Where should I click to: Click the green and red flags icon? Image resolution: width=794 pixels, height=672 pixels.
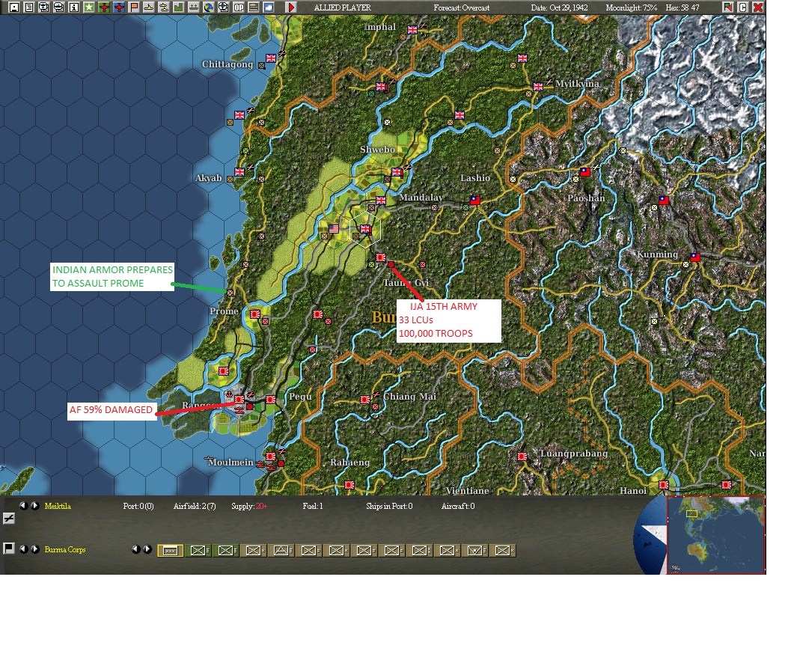click(728, 7)
